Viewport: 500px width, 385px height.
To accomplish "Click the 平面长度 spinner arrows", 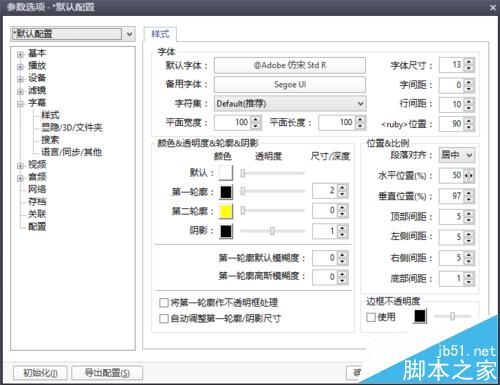I will [360, 122].
